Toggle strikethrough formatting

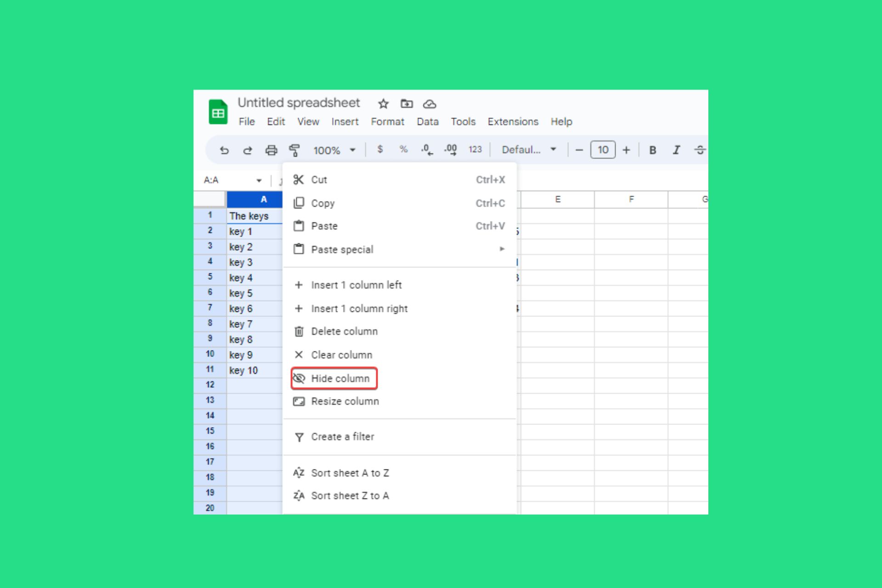tap(700, 150)
